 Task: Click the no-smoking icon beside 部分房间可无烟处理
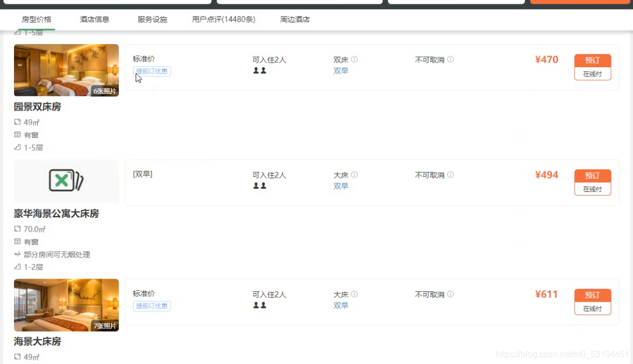pyautogui.click(x=17, y=254)
